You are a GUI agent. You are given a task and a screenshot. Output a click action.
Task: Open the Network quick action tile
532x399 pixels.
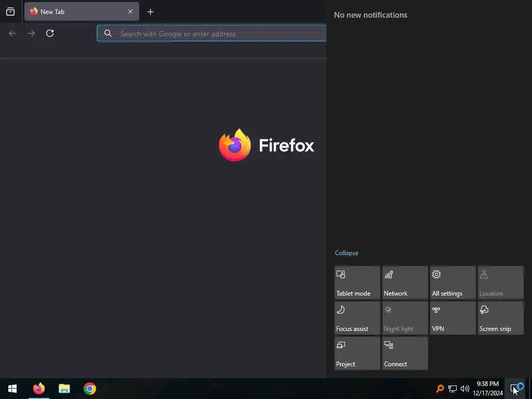tap(405, 283)
